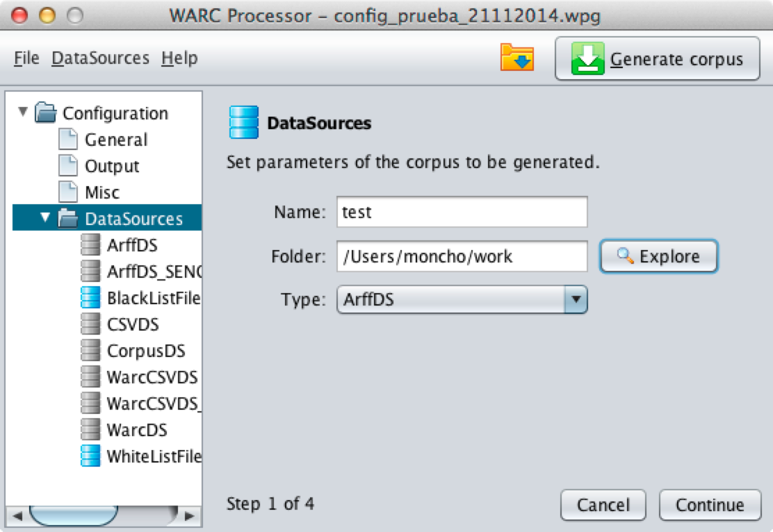Open the Type dropdown showing ArffDS
The height and width of the screenshot is (532, 773).
(x=577, y=299)
